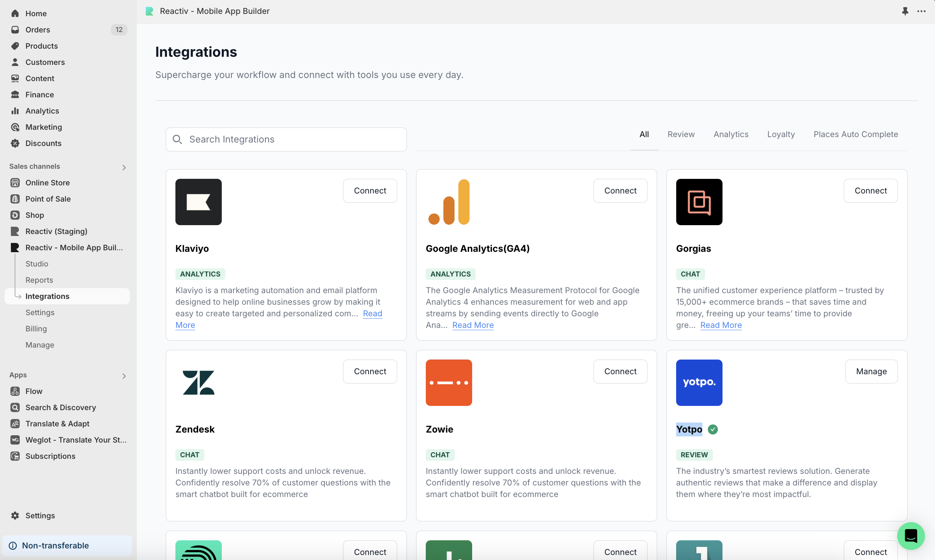Open Shopify Flow app in sidebar

pyautogui.click(x=34, y=391)
